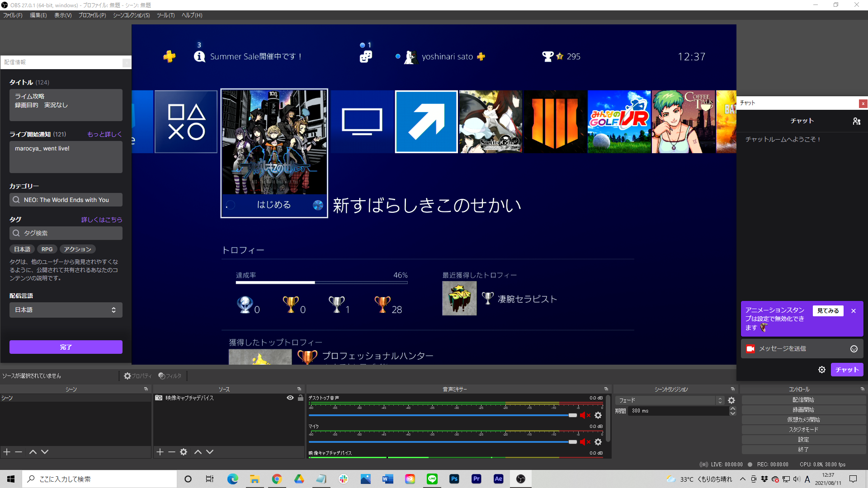Increase transition duration with up stepper
Screen dimensions: 868x488
click(733, 408)
